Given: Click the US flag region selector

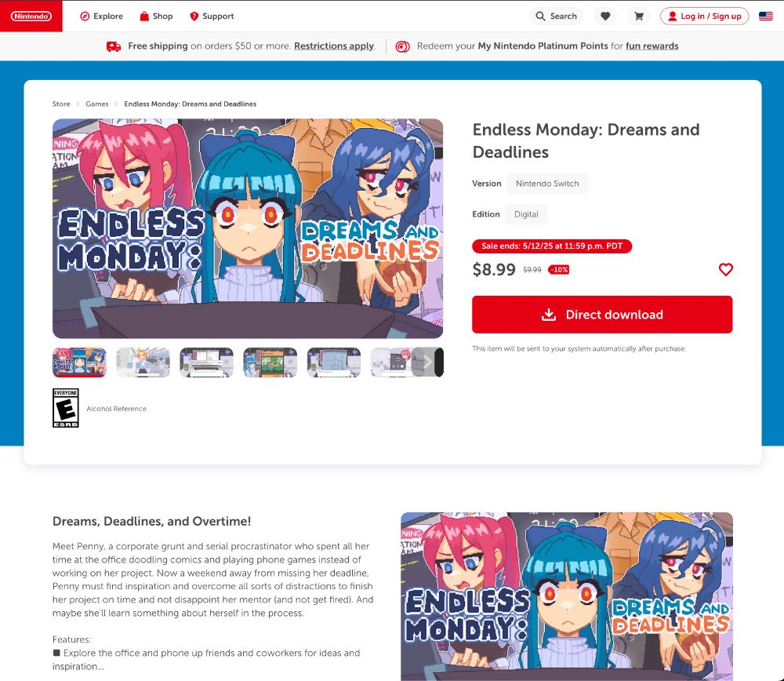Looking at the screenshot, I should tap(765, 16).
